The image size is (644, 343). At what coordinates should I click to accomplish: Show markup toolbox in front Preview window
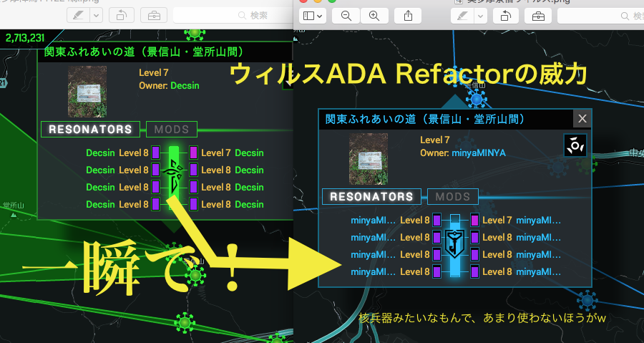tap(538, 16)
